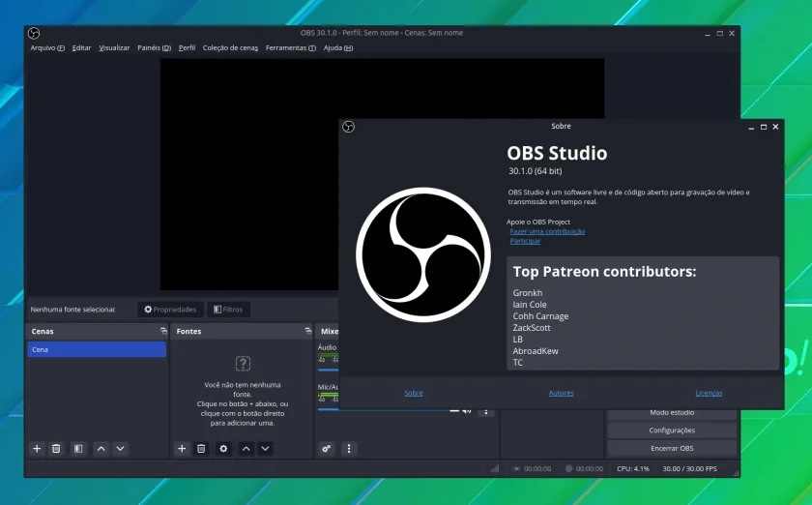Undock the Cenas panel
Viewport: 812px width, 505px height.
(163, 331)
